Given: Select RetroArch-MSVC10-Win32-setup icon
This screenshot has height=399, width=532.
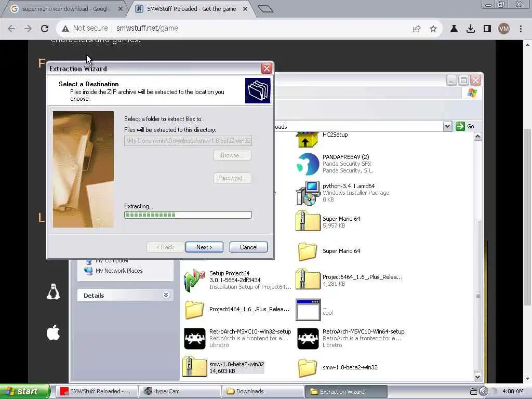Looking at the screenshot, I should (x=195, y=338).
